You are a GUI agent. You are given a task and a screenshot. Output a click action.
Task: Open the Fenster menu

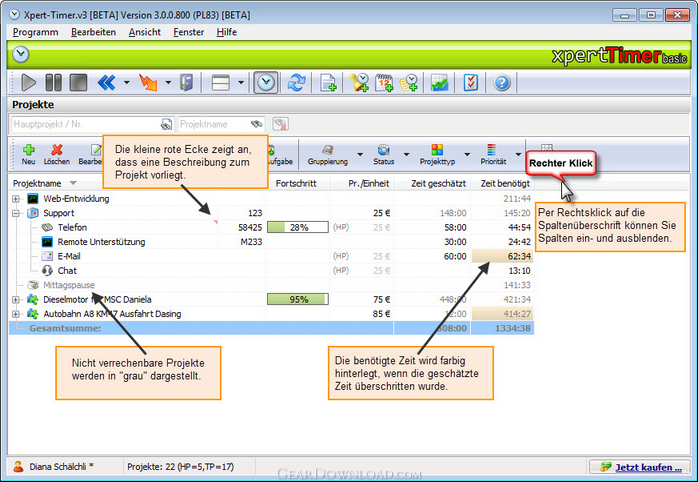coord(189,32)
